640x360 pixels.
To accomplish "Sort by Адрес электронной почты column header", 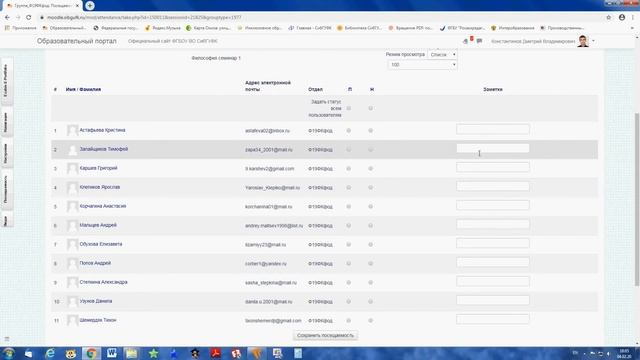I will (268, 86).
